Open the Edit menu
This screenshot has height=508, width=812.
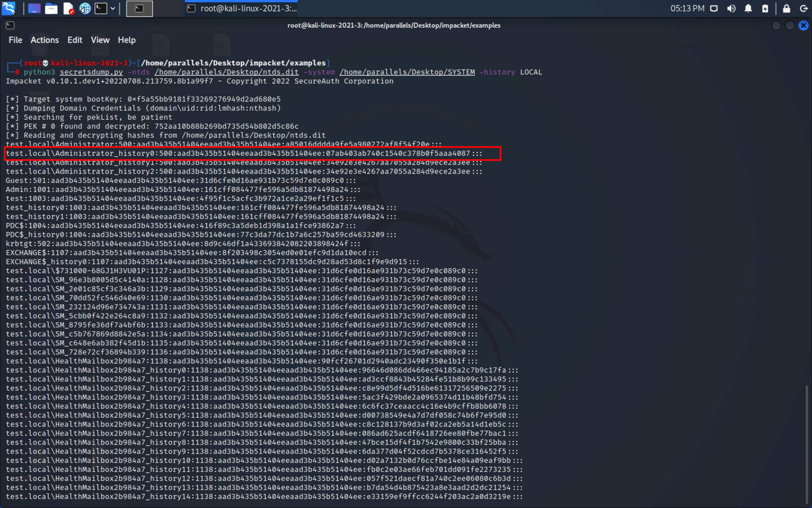point(75,40)
